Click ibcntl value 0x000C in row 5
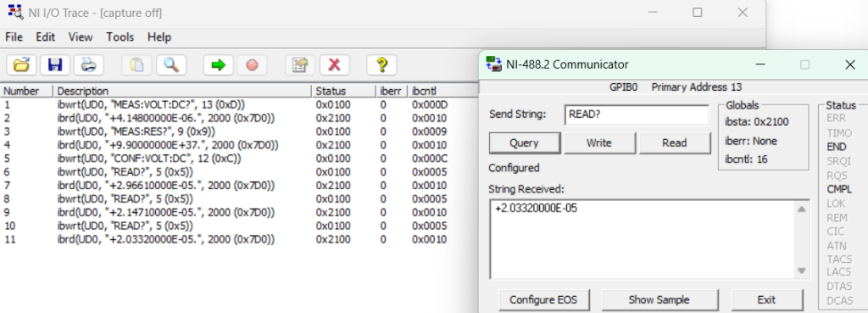 [x=429, y=159]
